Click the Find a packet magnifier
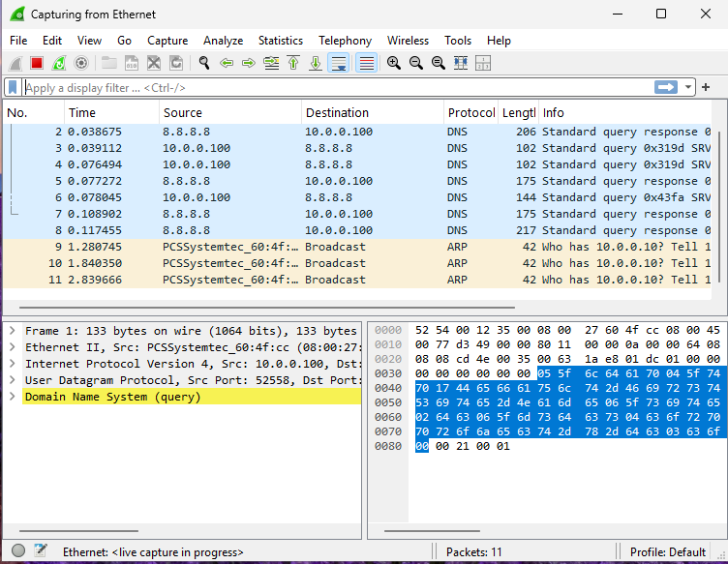 204,63
